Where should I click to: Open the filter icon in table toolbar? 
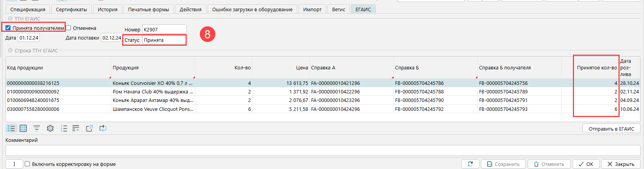click(x=37, y=128)
